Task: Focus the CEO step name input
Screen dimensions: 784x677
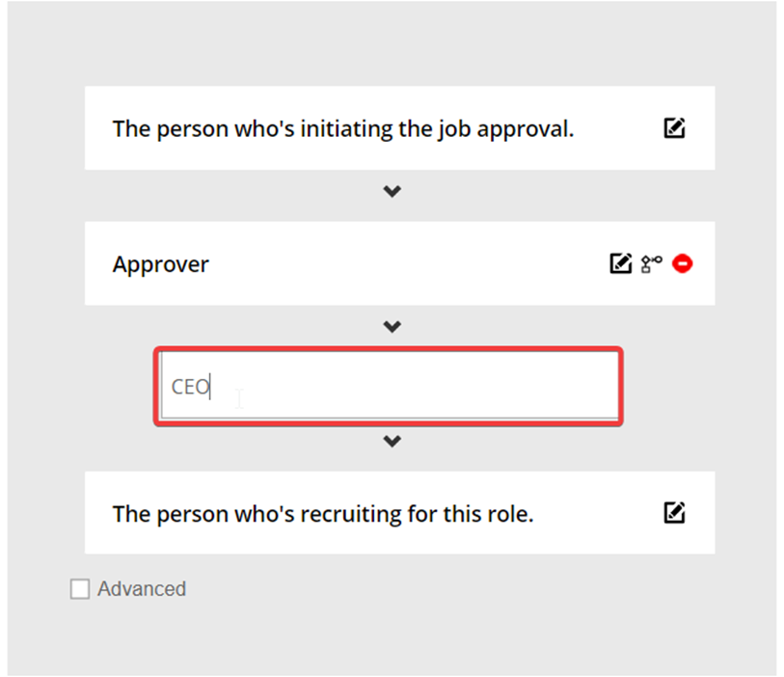Action: [390, 386]
